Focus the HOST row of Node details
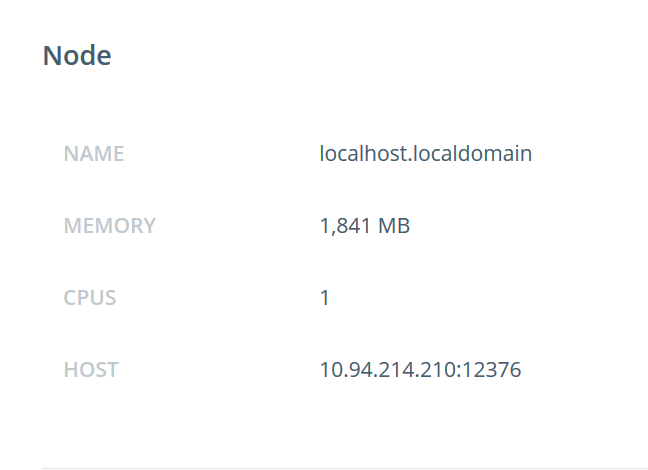The width and height of the screenshot is (648, 470). click(345, 370)
